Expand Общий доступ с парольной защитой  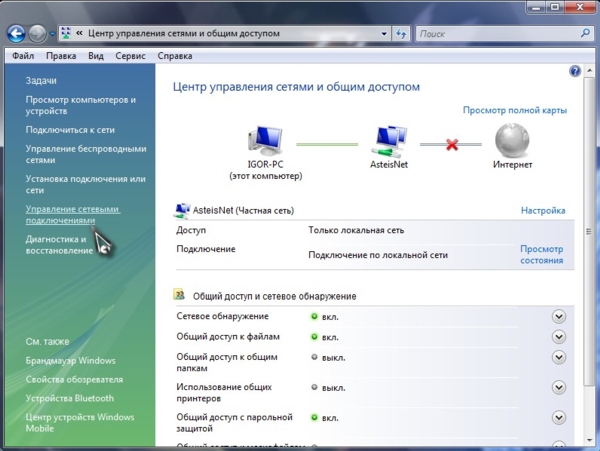click(x=559, y=418)
